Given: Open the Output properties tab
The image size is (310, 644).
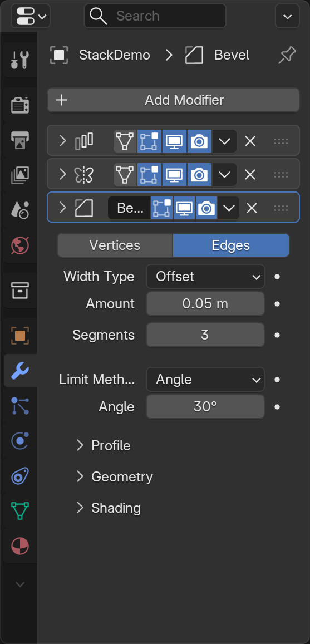Looking at the screenshot, I should 19,140.
